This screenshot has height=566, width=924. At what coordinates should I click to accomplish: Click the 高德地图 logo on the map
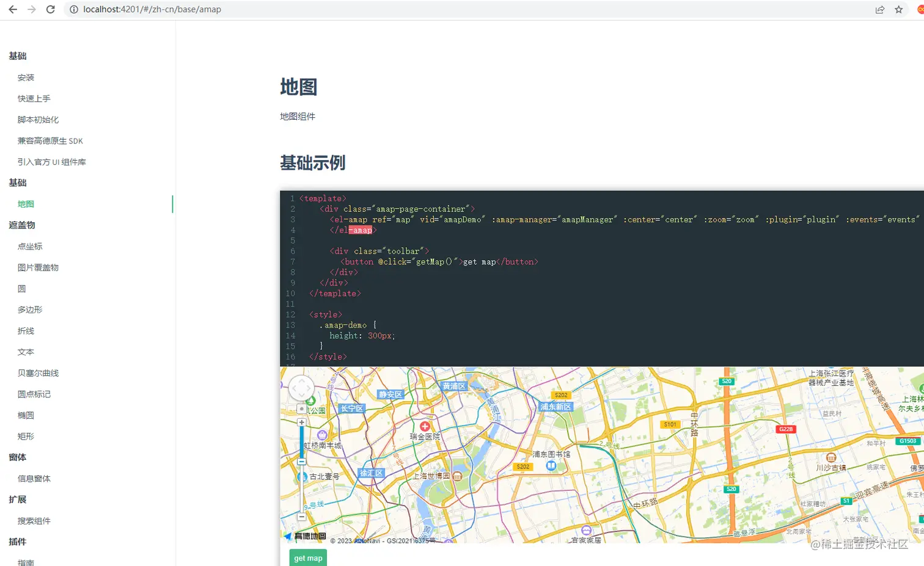(x=304, y=536)
